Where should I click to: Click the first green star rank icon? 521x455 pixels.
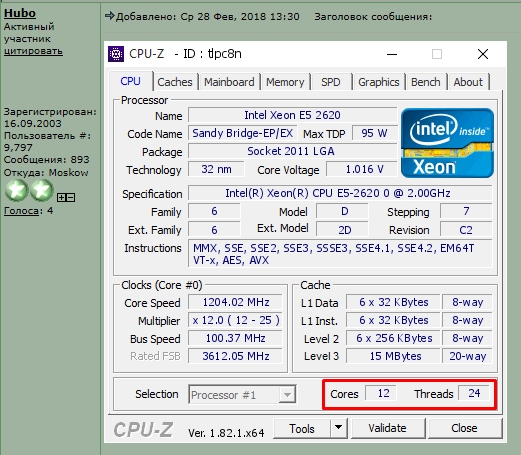pyautogui.click(x=16, y=190)
